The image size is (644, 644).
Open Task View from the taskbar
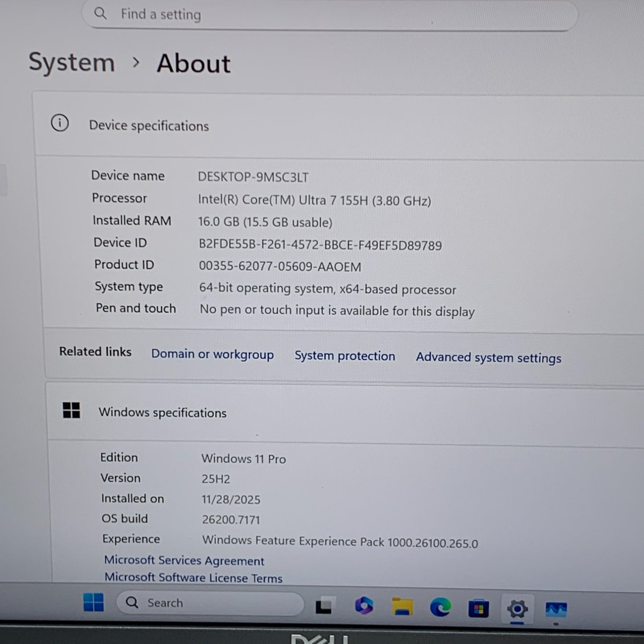tap(324, 606)
